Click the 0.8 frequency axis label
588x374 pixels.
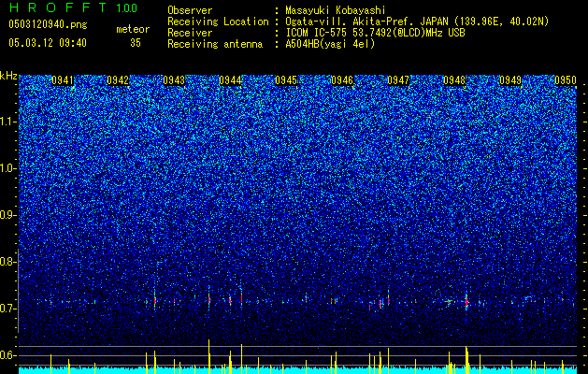coord(7,262)
